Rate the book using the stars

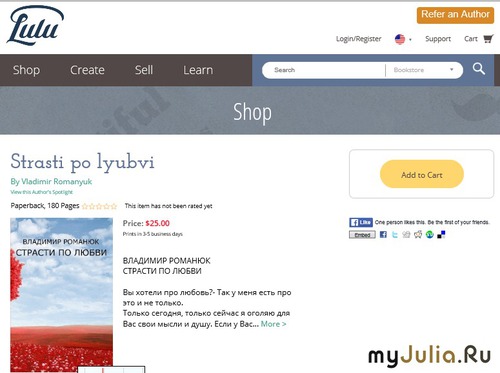point(99,206)
